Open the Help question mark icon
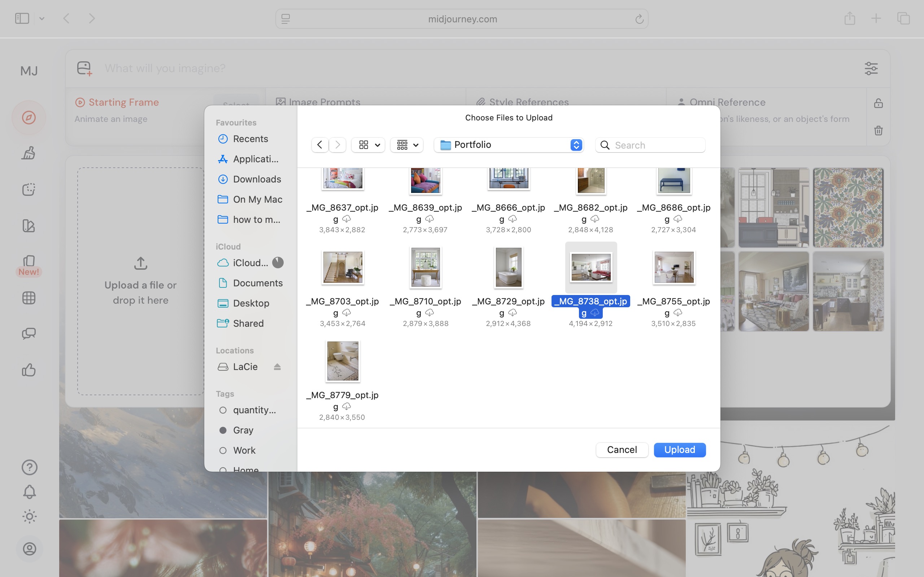924x577 pixels. click(x=29, y=467)
